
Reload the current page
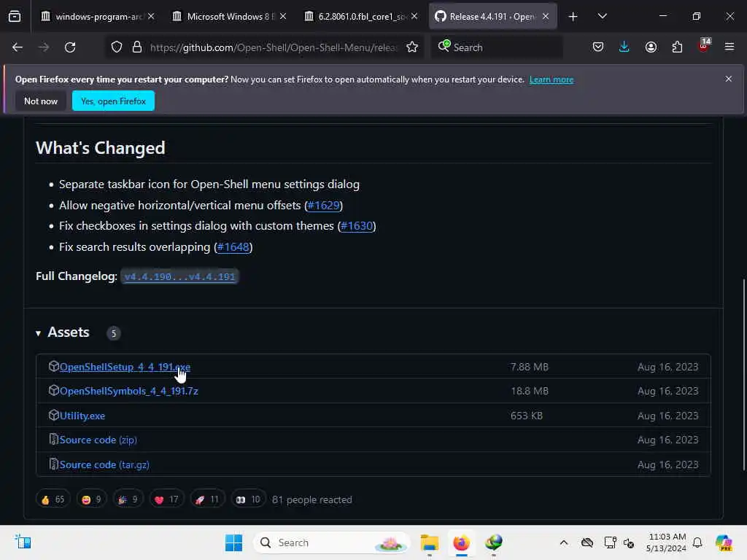coord(70,47)
